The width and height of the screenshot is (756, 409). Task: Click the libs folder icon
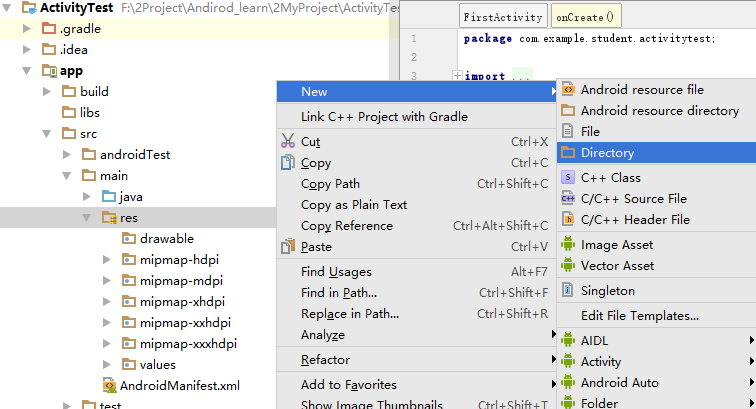pos(69,112)
